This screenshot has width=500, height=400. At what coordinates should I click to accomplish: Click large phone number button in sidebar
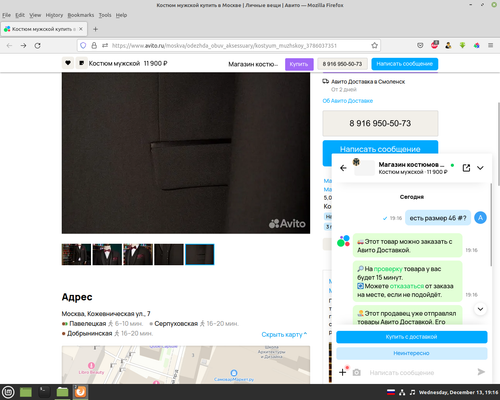pyautogui.click(x=380, y=123)
